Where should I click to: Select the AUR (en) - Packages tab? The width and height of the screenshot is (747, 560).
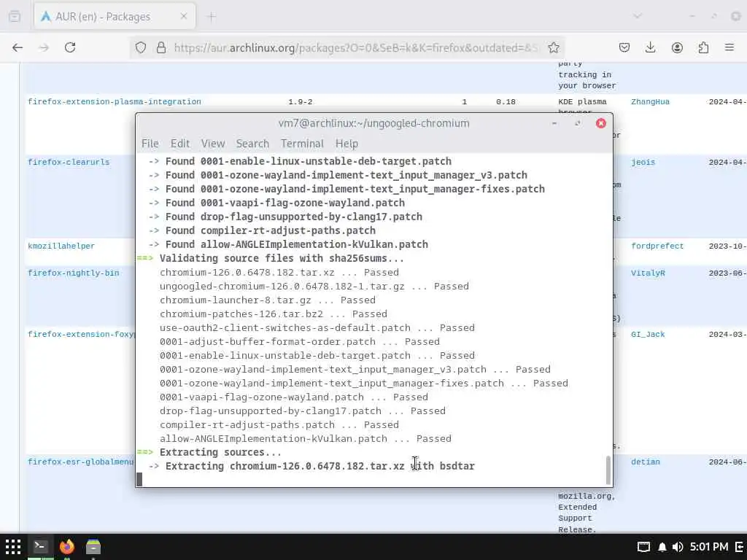[x=115, y=17]
